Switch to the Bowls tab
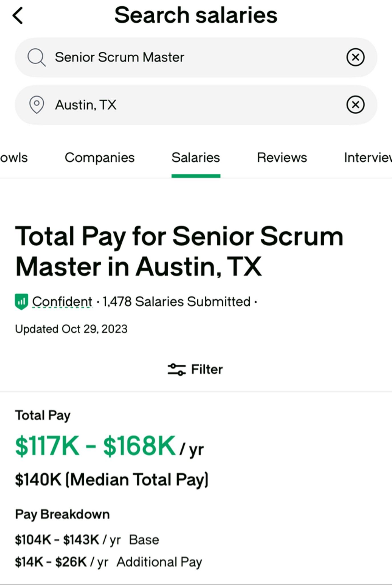The image size is (392, 585). 13,158
